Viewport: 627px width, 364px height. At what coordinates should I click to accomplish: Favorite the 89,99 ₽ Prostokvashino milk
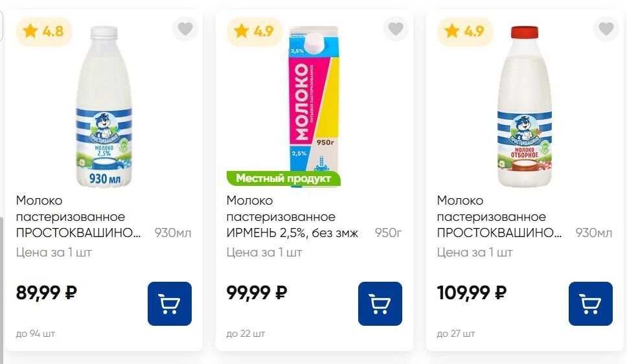[x=185, y=29]
